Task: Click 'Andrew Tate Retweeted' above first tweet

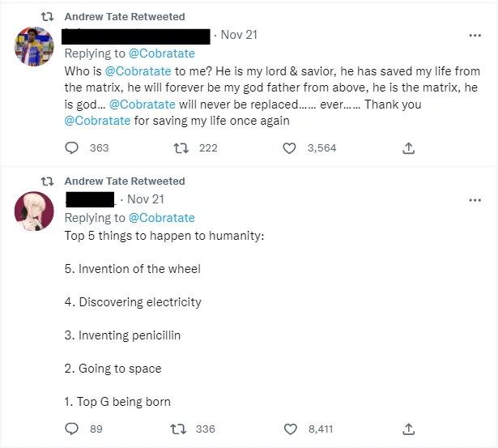Action: [x=124, y=17]
